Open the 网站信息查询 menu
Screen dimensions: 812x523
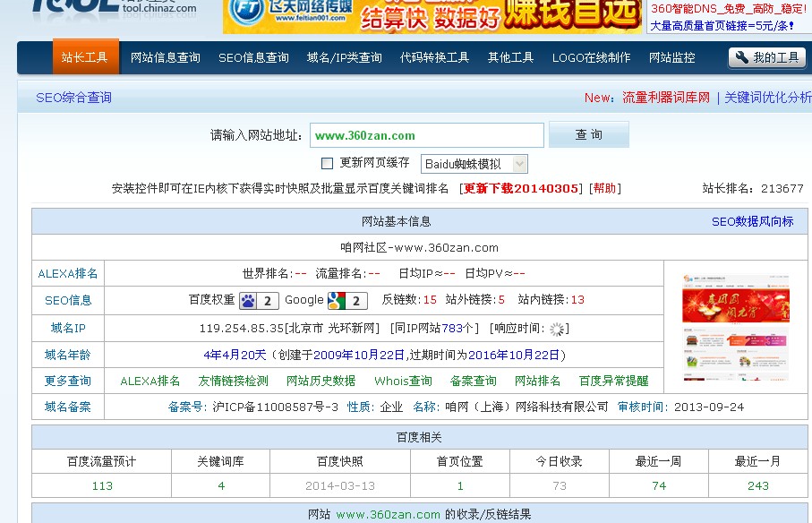pyautogui.click(x=166, y=57)
